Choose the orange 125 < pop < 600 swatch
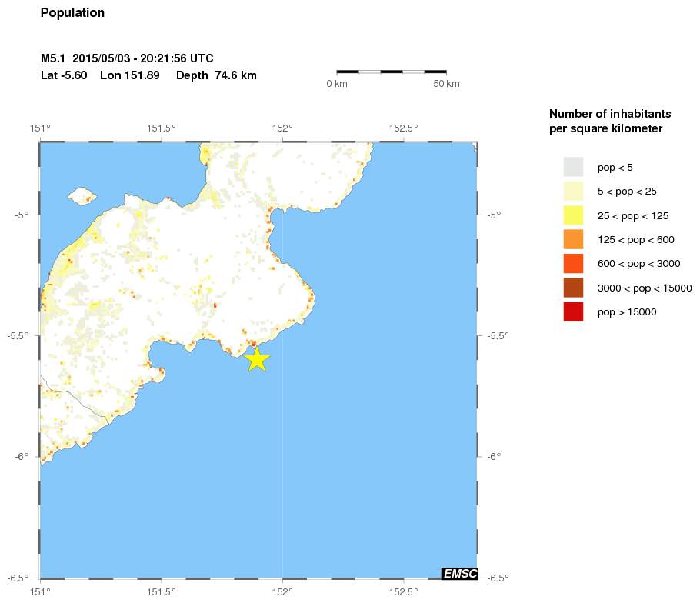 point(573,239)
